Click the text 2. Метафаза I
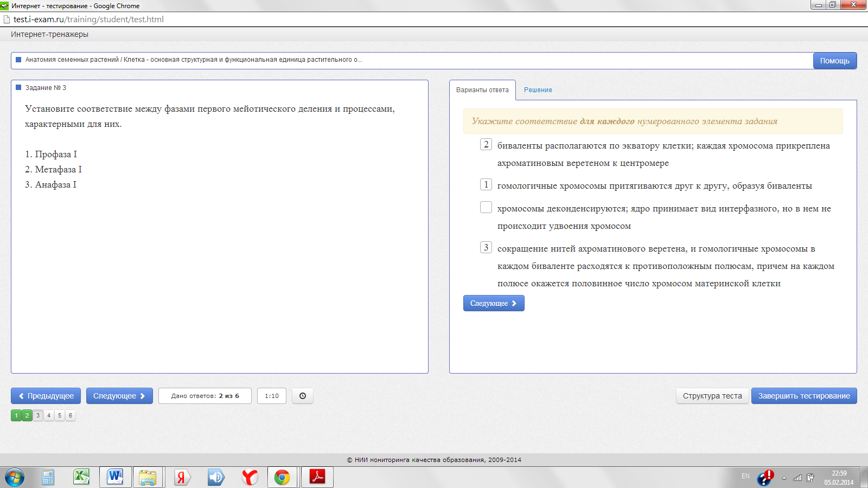The image size is (868, 488). coord(53,170)
